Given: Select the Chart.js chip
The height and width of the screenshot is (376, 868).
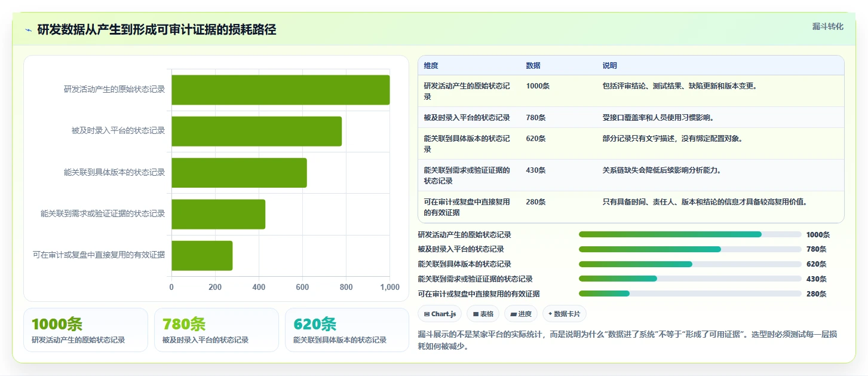Looking at the screenshot, I should pos(440,314).
